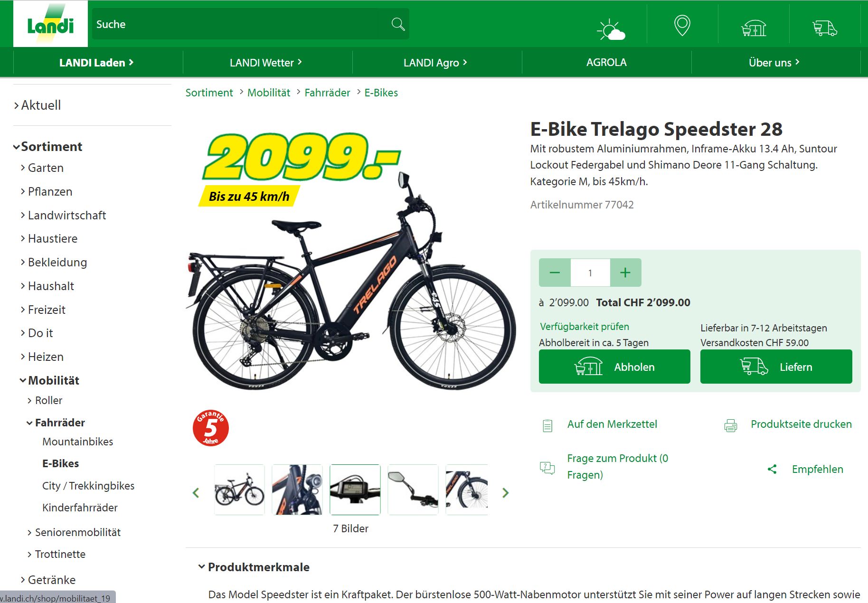Image resolution: width=868 pixels, height=603 pixels.
Task: Click the search magnifier icon
Action: pos(398,24)
